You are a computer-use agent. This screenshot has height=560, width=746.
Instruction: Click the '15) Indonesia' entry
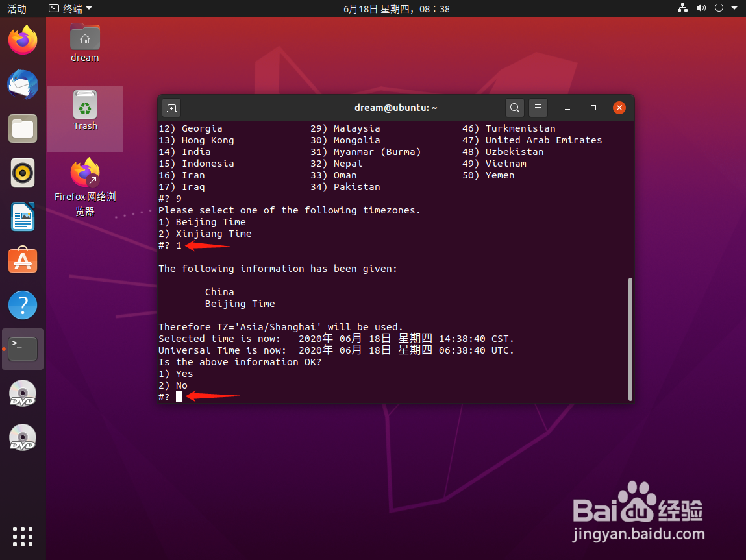click(196, 164)
